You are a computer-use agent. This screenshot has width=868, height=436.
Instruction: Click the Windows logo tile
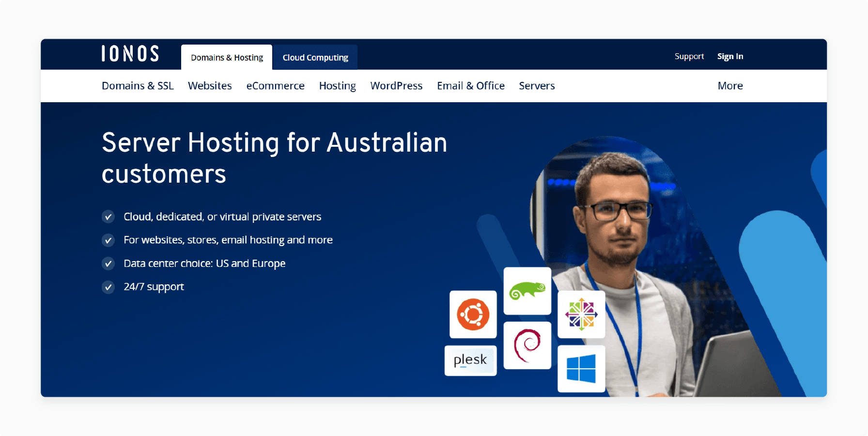pyautogui.click(x=581, y=369)
